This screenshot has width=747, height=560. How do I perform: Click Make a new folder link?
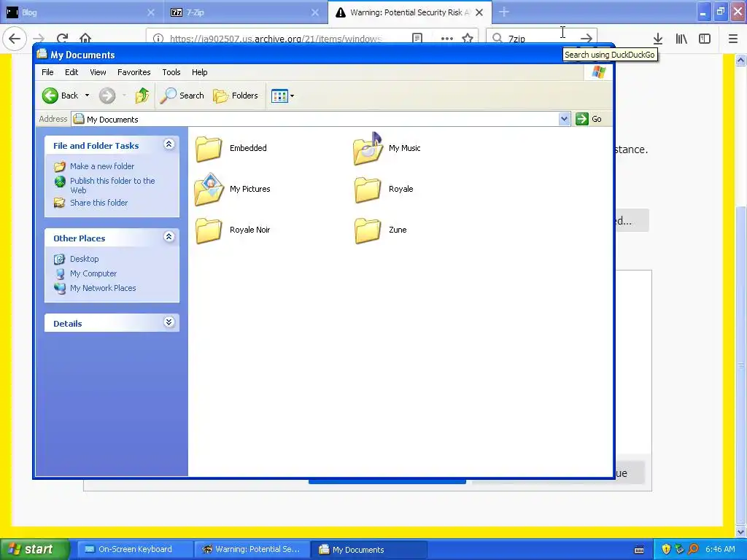point(102,166)
